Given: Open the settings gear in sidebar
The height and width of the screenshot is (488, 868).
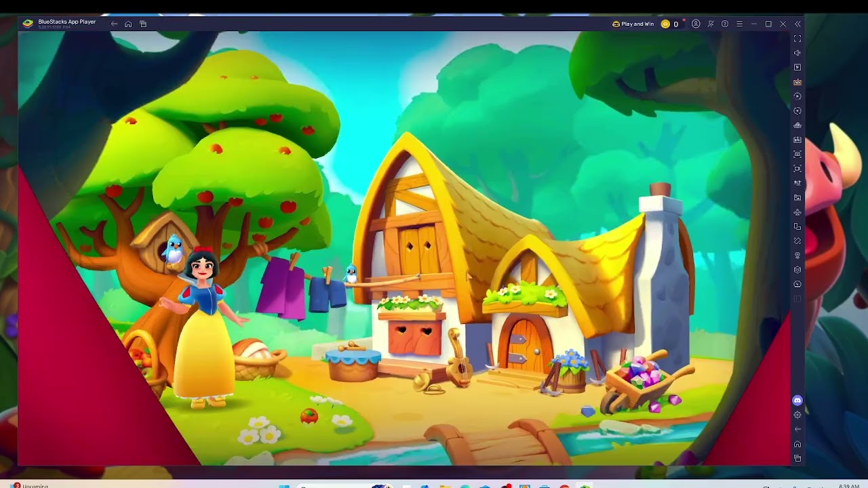Looking at the screenshot, I should (x=797, y=415).
